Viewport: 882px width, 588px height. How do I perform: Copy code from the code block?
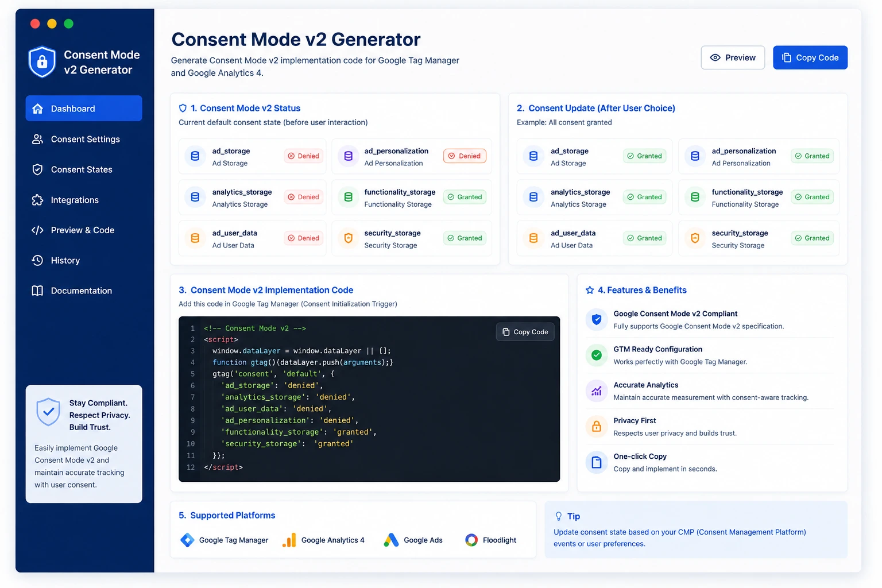(x=525, y=332)
